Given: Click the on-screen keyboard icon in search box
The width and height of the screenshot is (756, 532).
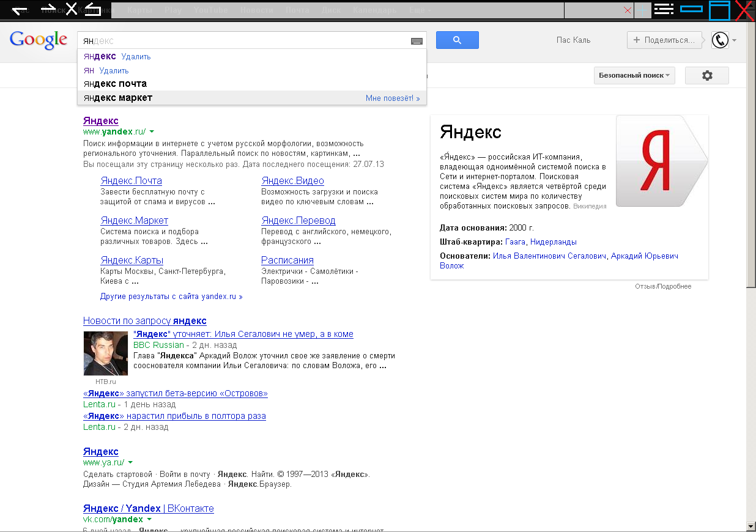Looking at the screenshot, I should tap(417, 41).
